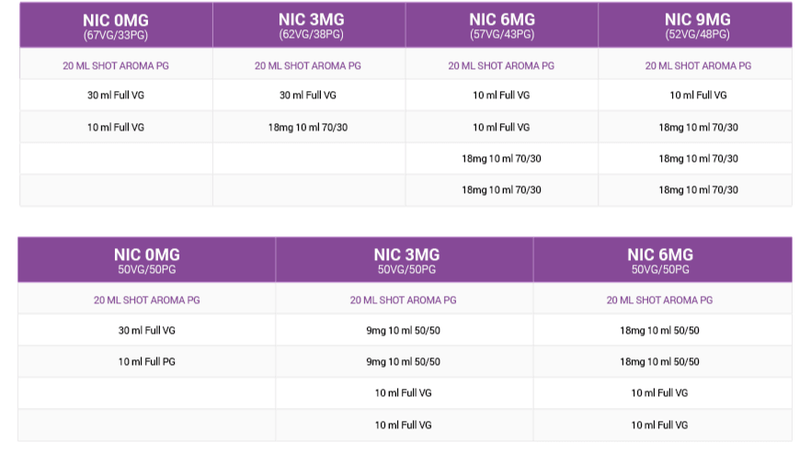Click NIC 6MG 50VG/50PG header
Screen dimensions: 800x454
click(663, 260)
